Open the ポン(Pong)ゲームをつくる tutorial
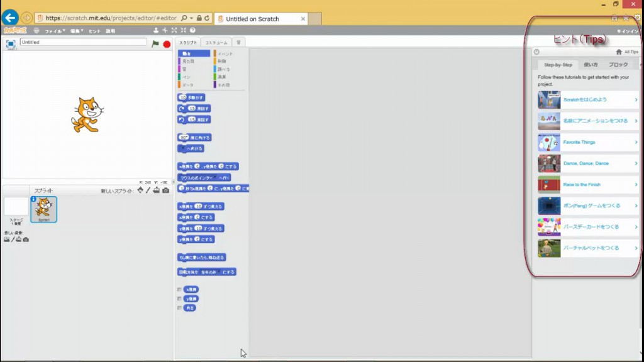Viewport: 644px width, 362px height. (x=588, y=206)
